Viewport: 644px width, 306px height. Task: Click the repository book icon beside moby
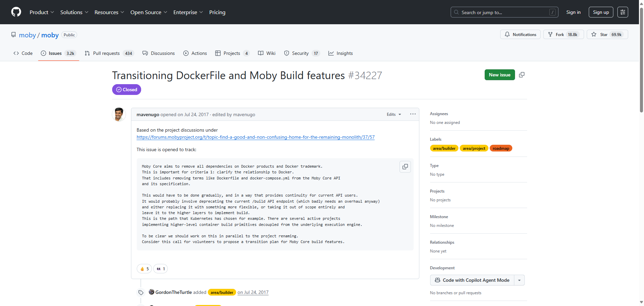click(x=13, y=35)
